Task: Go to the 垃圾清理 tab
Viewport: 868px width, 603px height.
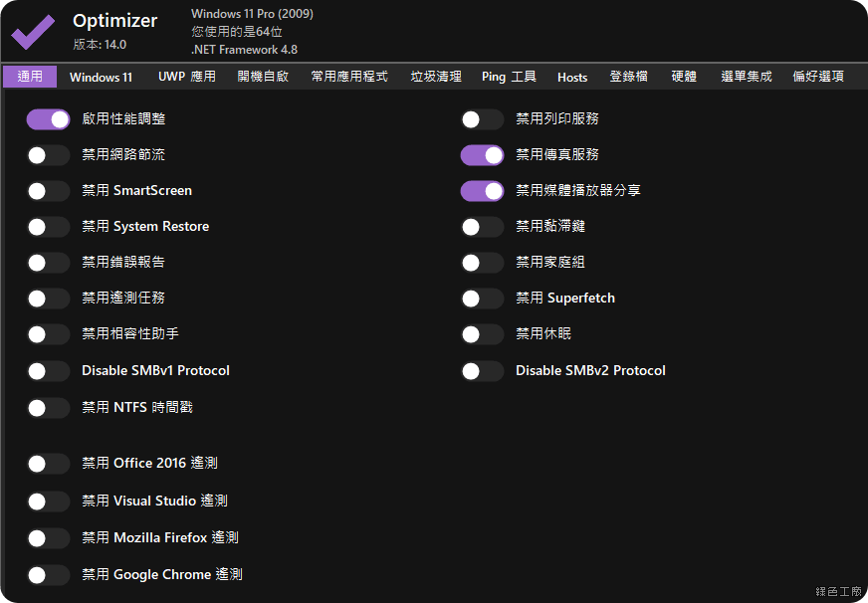Action: click(436, 77)
